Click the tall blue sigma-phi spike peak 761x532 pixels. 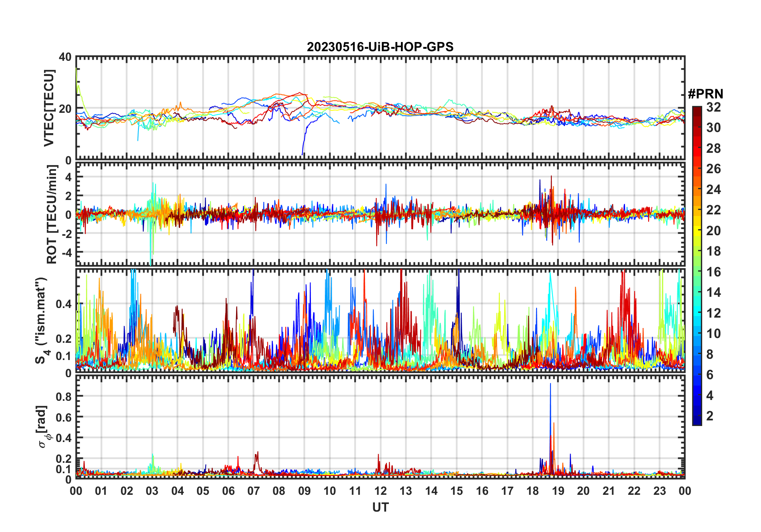click(x=550, y=385)
